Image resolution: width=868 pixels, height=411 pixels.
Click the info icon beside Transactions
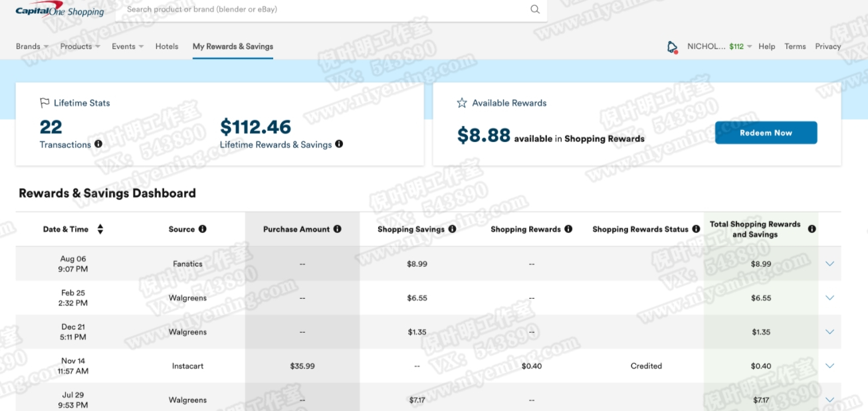[x=98, y=144]
